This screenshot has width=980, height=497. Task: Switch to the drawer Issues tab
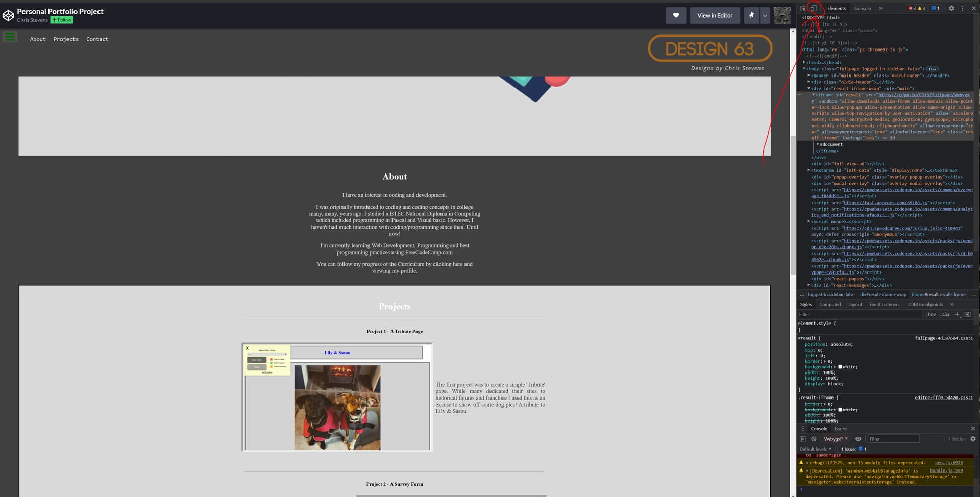pyautogui.click(x=841, y=429)
